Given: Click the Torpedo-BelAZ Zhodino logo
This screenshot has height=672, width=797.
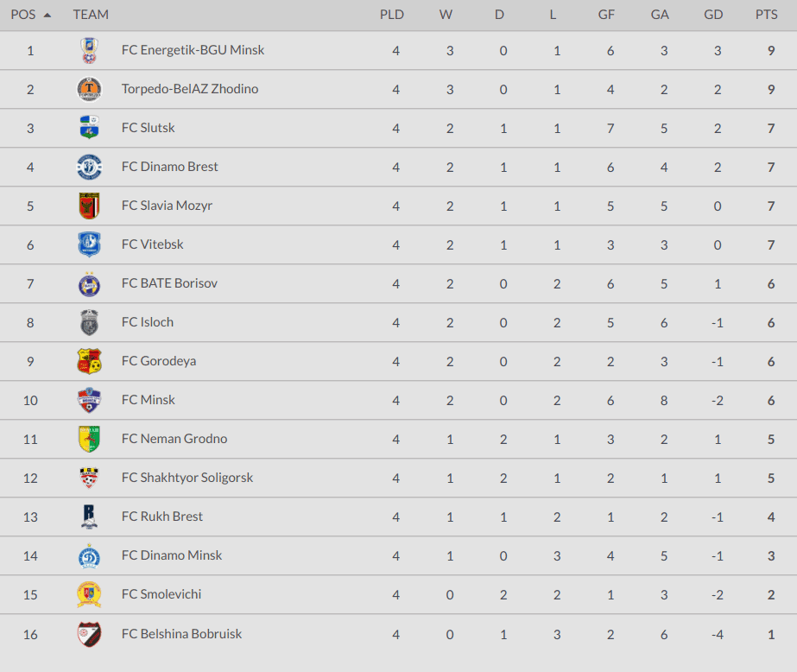Looking at the screenshot, I should [89, 89].
